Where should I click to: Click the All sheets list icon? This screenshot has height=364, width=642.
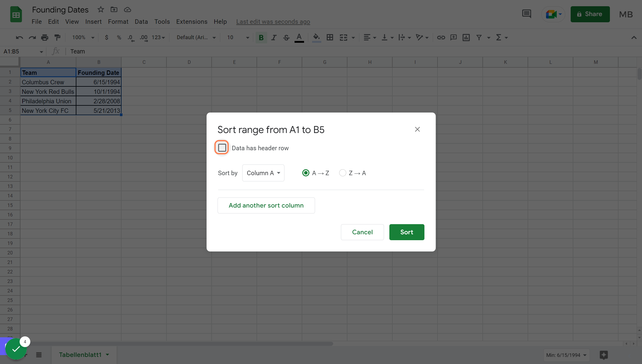(x=39, y=355)
